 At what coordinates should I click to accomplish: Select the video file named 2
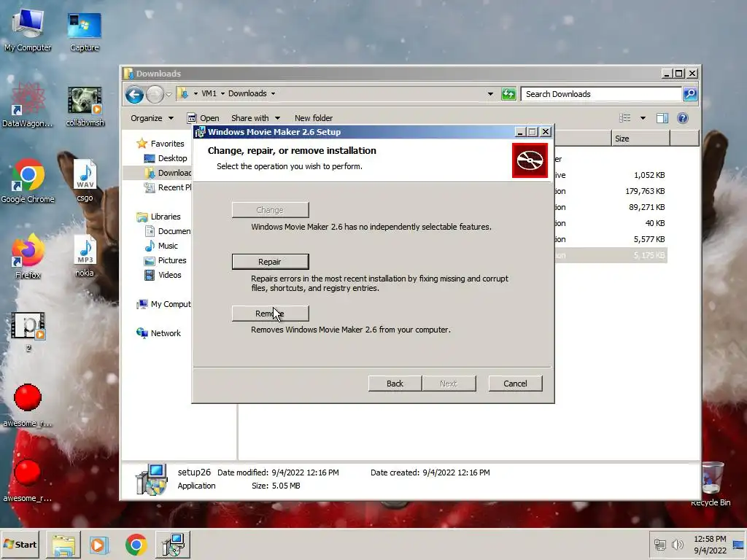[28, 332]
